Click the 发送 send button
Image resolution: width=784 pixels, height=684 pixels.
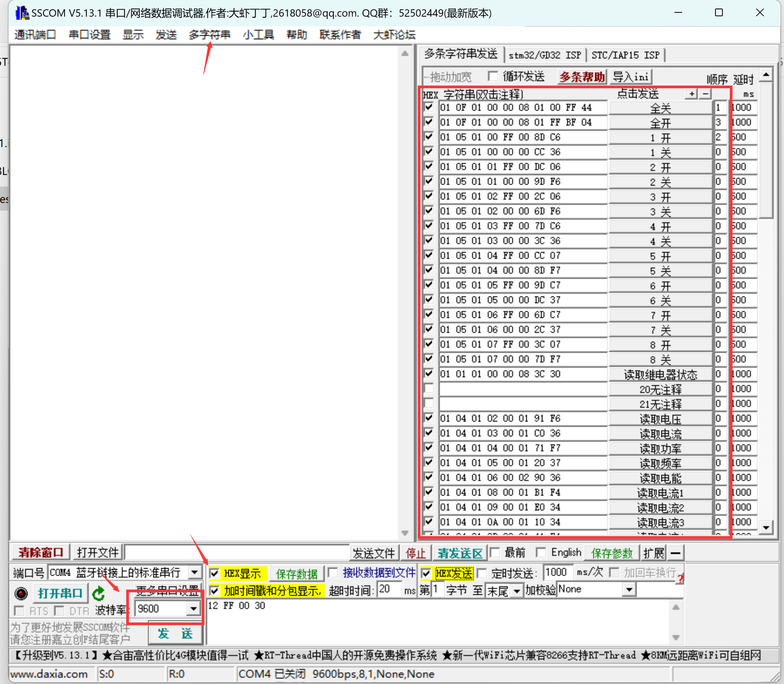coord(175,634)
